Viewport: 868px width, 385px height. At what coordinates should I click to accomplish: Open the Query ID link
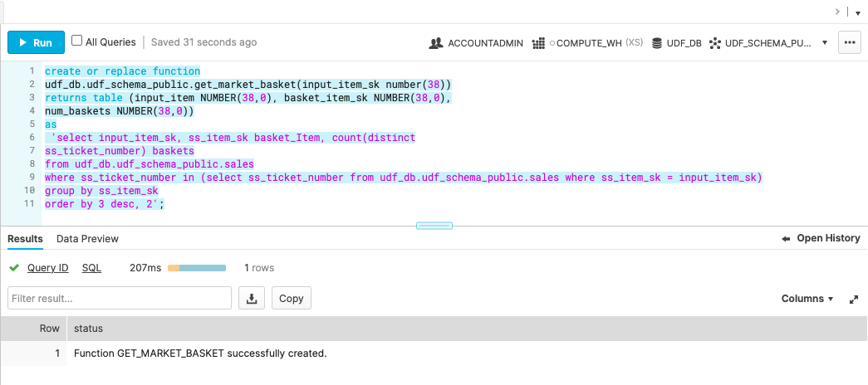coord(47,268)
